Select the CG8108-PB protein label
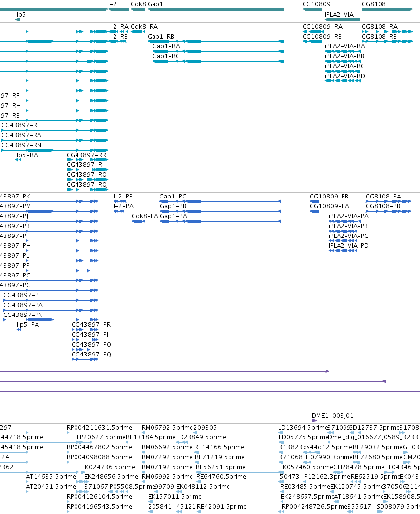This screenshot has width=420, height=514. click(x=383, y=206)
